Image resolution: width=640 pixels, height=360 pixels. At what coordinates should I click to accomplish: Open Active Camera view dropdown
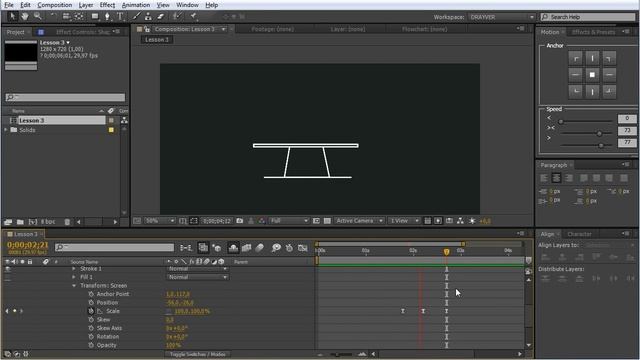[x=359, y=221]
